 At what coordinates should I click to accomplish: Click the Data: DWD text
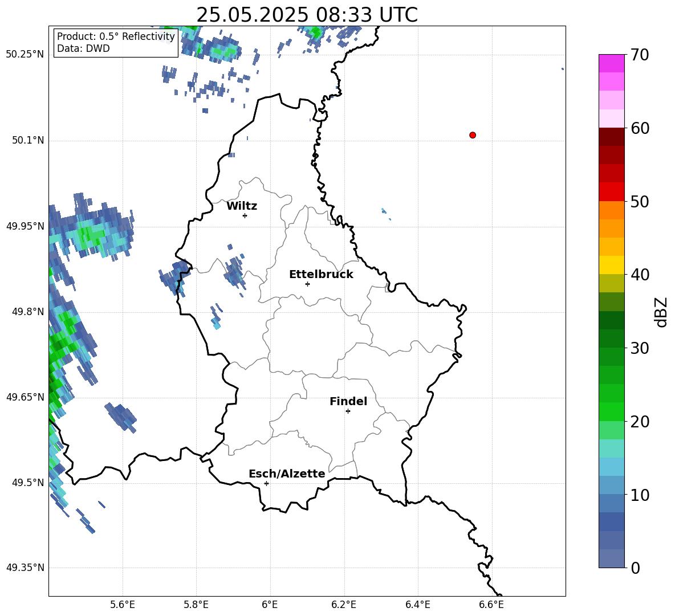83,48
